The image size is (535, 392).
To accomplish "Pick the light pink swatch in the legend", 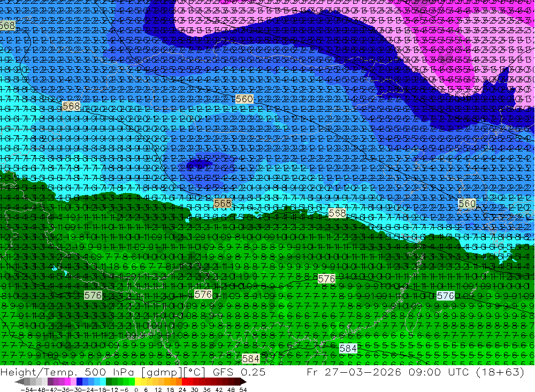I will (x=73, y=382).
